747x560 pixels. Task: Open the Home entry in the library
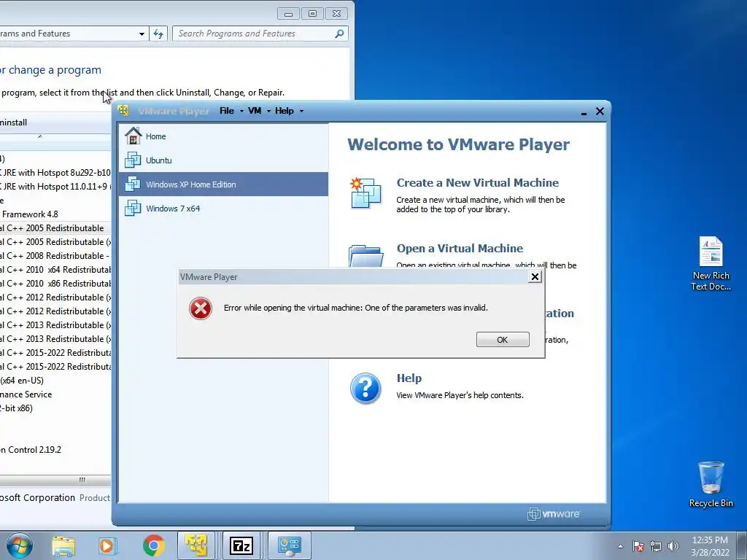tap(223, 136)
